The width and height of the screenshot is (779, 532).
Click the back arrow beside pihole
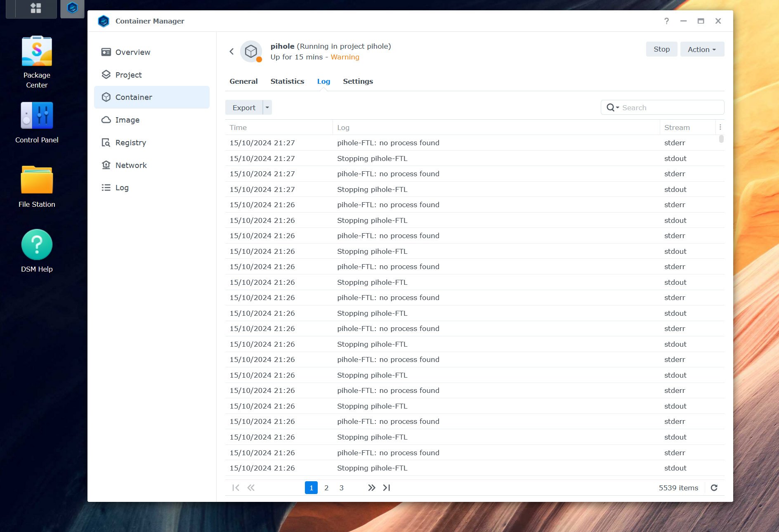coord(231,51)
